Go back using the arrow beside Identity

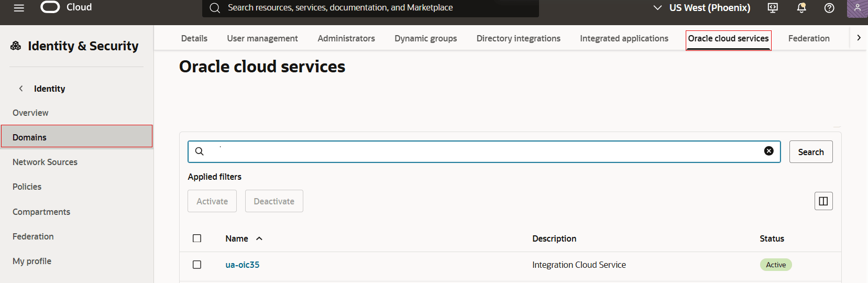click(x=21, y=89)
